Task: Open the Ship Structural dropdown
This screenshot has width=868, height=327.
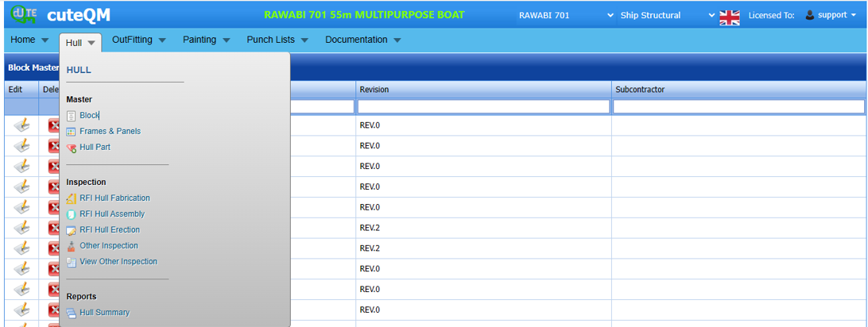Action: click(668, 15)
